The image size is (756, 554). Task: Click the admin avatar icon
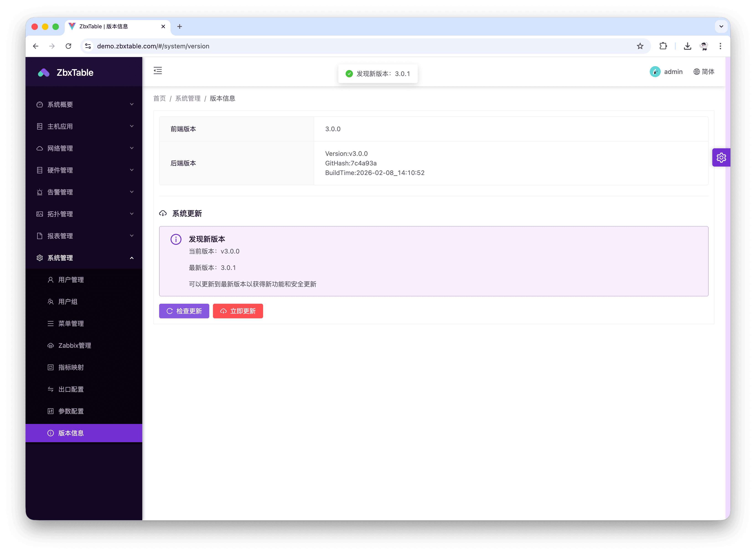click(x=655, y=72)
